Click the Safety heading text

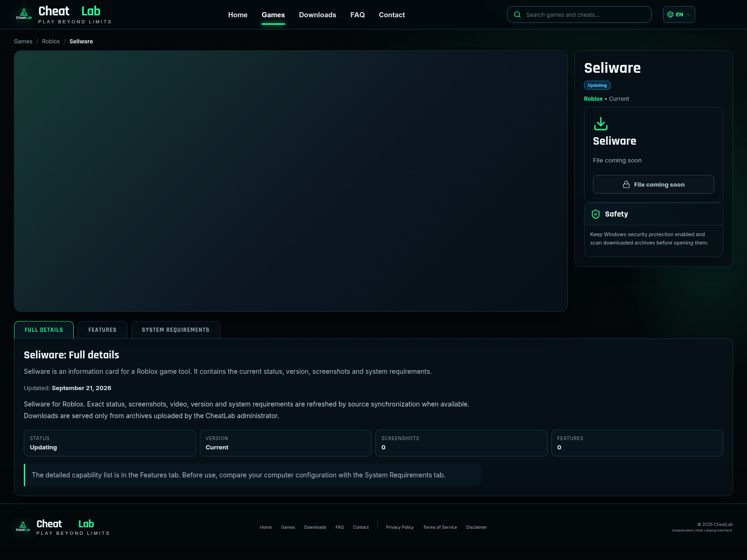(616, 214)
